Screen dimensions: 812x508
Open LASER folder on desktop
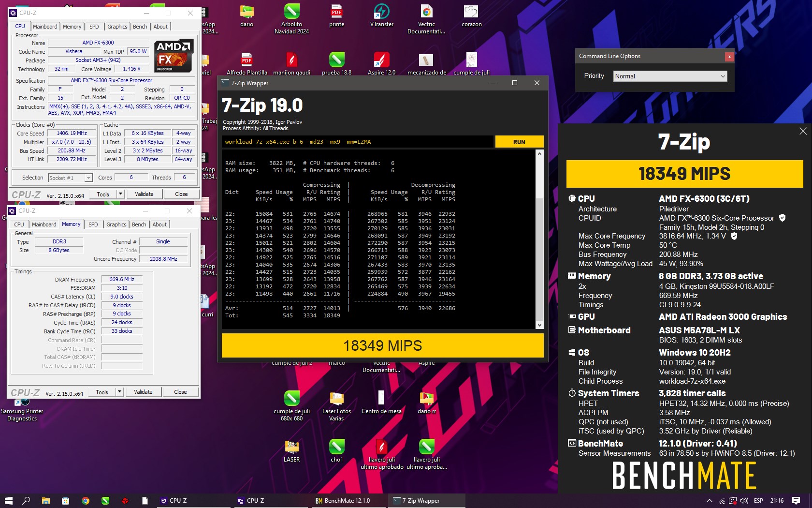click(291, 450)
